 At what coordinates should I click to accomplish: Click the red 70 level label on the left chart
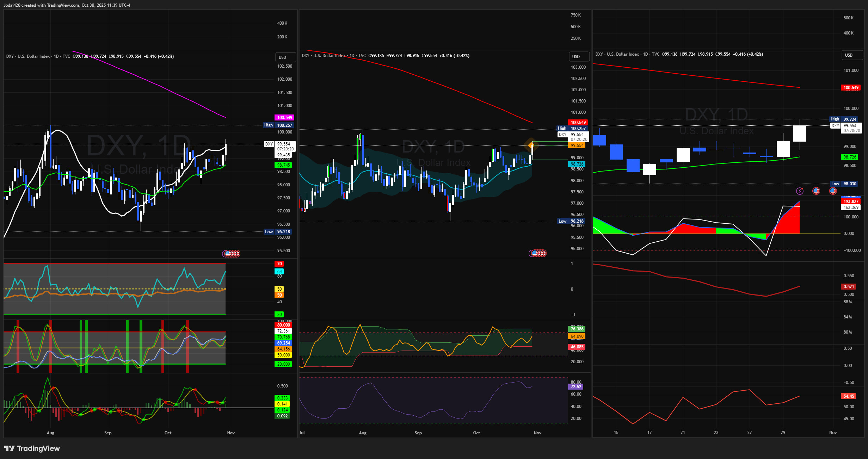[x=279, y=264]
